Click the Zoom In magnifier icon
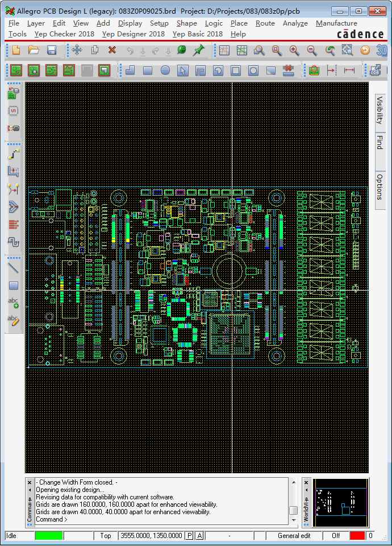 (x=294, y=51)
